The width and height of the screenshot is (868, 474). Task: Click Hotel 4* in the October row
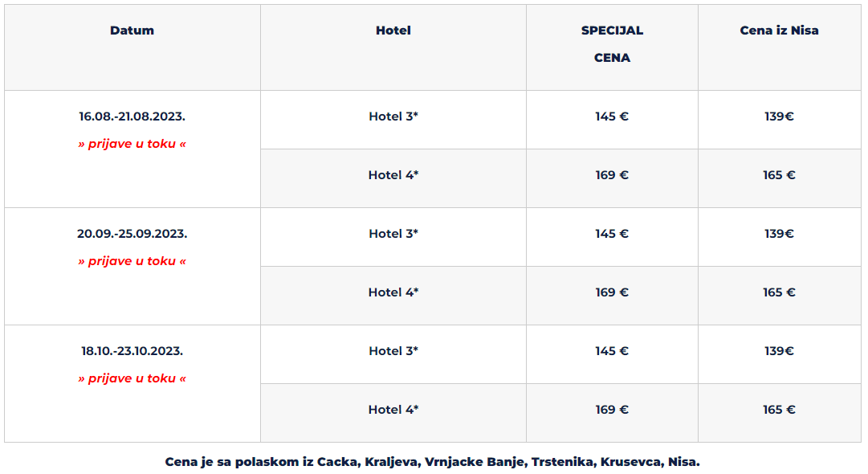[x=393, y=410]
